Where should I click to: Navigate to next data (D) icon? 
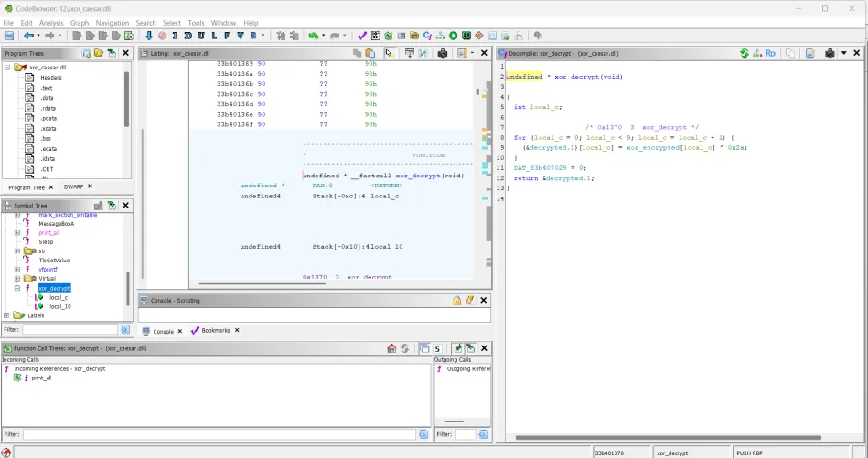pyautogui.click(x=188, y=36)
